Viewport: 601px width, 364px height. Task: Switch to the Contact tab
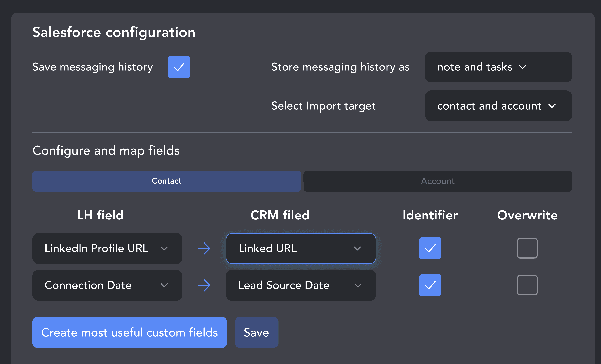(167, 181)
